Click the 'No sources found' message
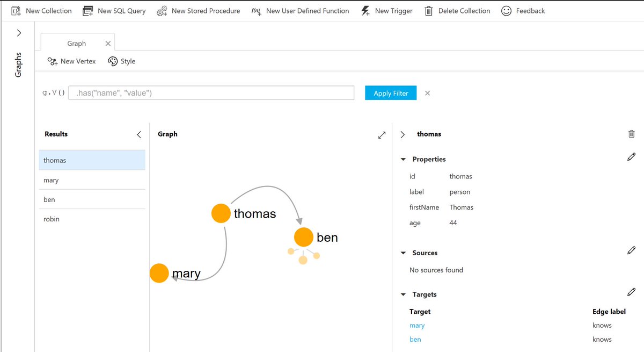 [436, 270]
